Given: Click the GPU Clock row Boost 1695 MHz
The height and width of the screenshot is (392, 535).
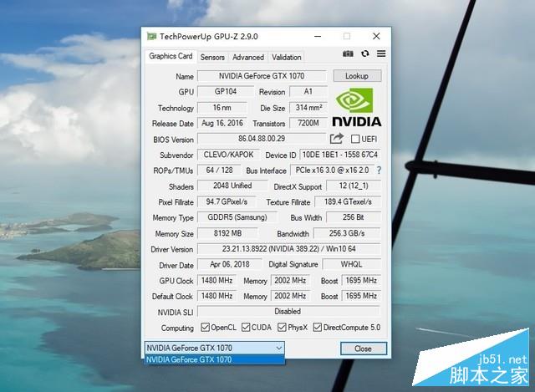Looking at the screenshot, I should click(361, 281).
